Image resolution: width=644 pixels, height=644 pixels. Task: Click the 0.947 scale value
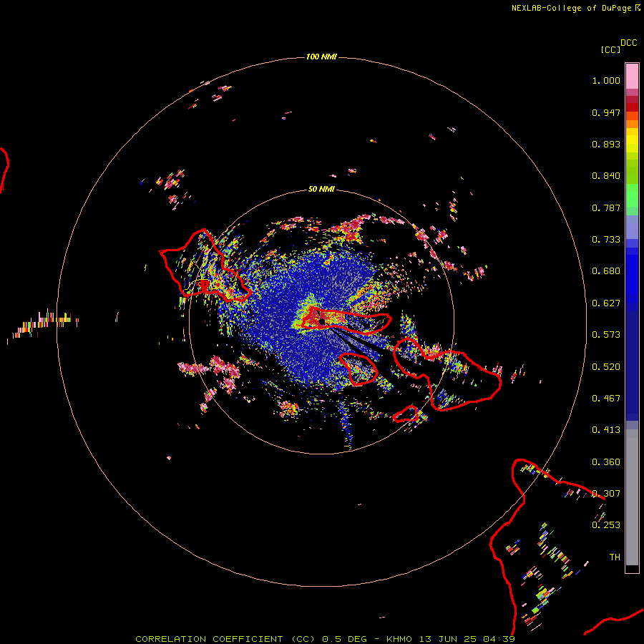coord(606,112)
